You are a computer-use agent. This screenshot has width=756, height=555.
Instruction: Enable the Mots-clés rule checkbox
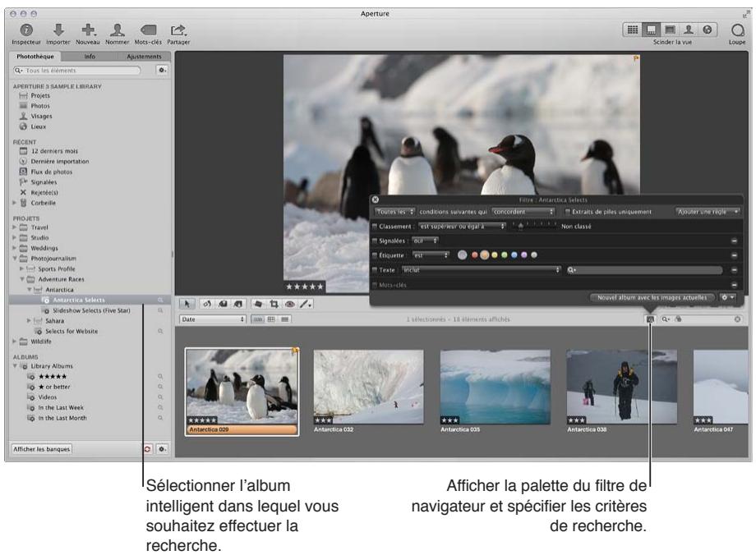point(375,285)
